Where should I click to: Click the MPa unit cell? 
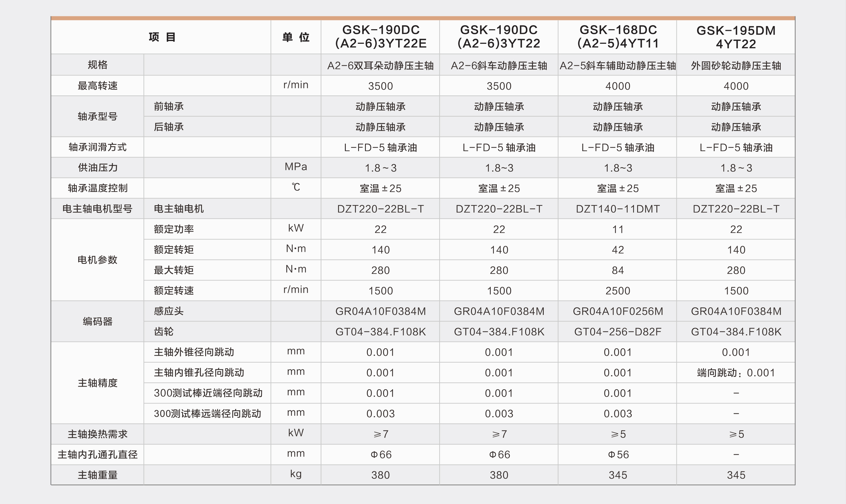(x=296, y=167)
